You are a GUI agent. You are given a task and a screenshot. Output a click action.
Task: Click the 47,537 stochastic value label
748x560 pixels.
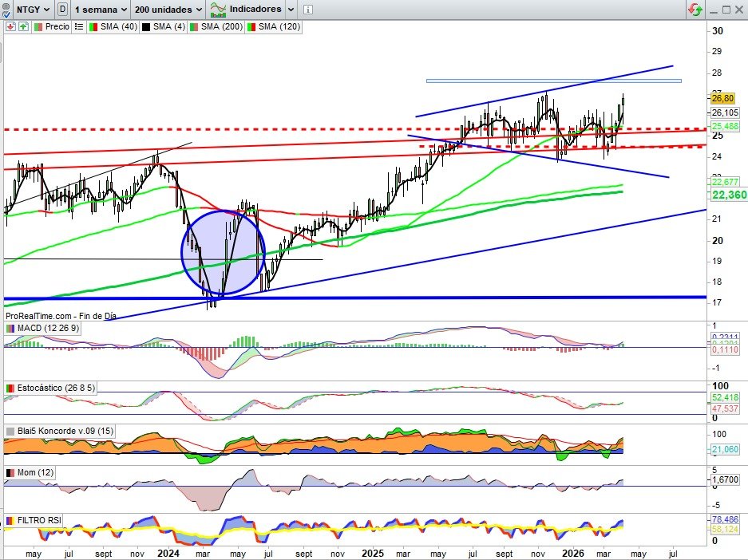tap(725, 408)
